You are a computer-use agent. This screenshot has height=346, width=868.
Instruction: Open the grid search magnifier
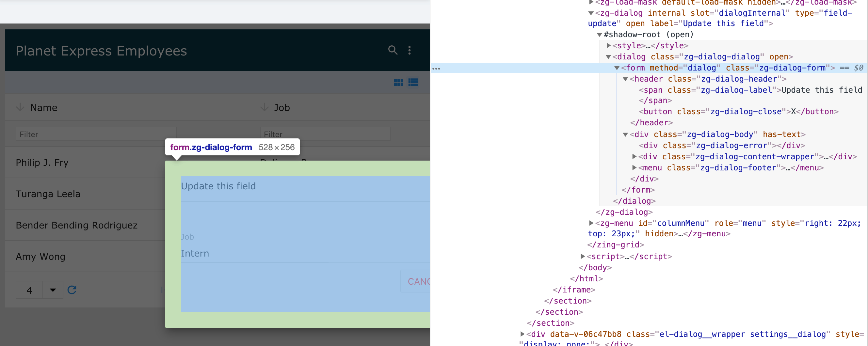(393, 50)
